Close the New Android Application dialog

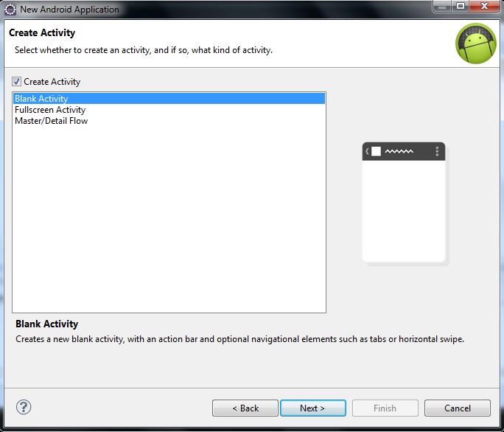click(484, 6)
